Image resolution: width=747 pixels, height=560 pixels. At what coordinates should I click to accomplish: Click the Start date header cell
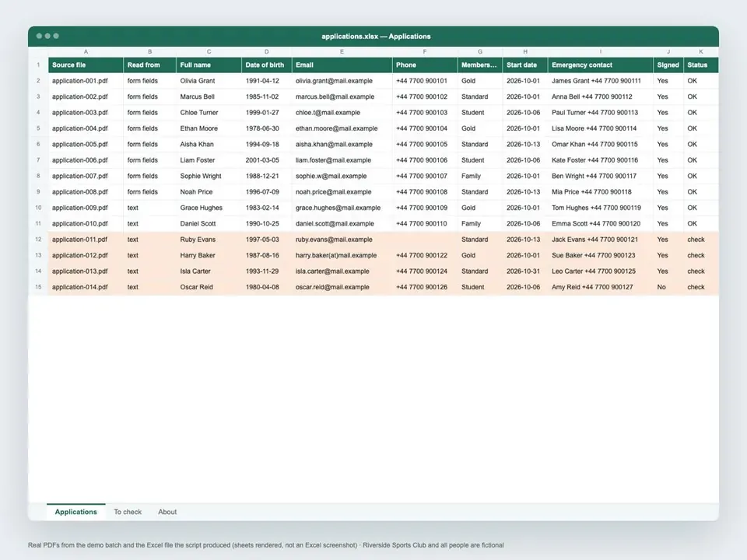coord(525,65)
